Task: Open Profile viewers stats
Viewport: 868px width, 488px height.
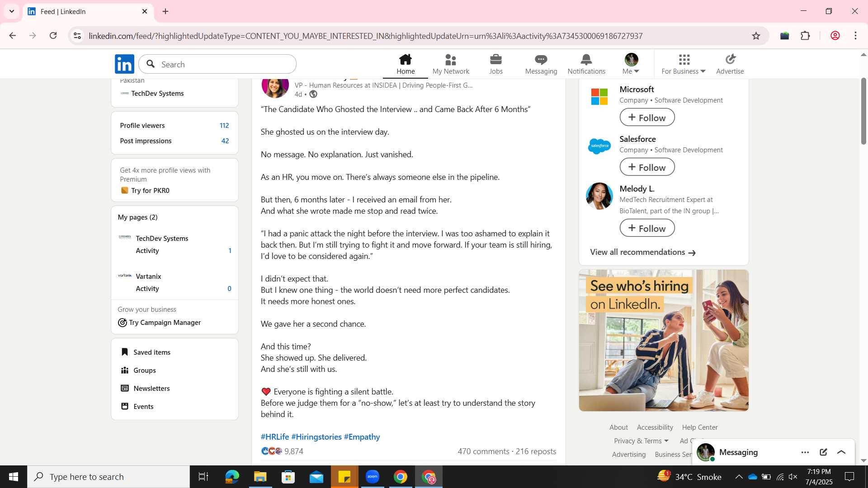Action: pos(175,126)
